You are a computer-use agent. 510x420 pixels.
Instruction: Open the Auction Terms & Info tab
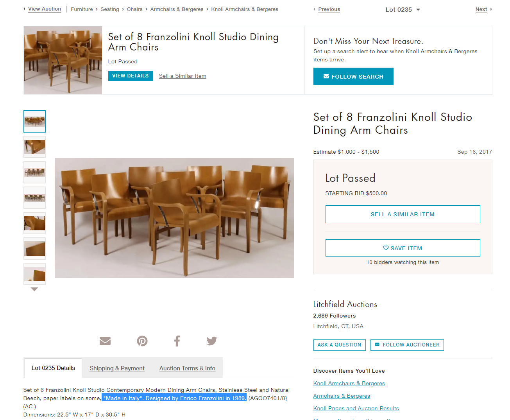pyautogui.click(x=187, y=368)
